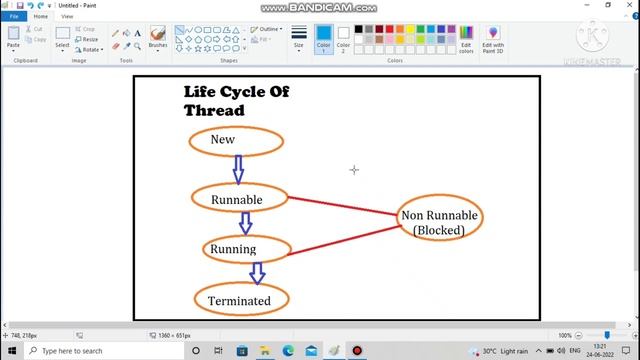Choose the Right triangle shape
Image resolution: width=640 pixels, height=360 pixels.
pos(179,40)
